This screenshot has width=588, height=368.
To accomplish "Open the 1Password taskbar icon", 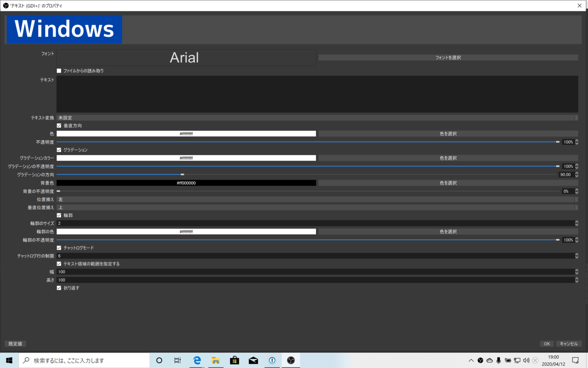I will click(272, 361).
